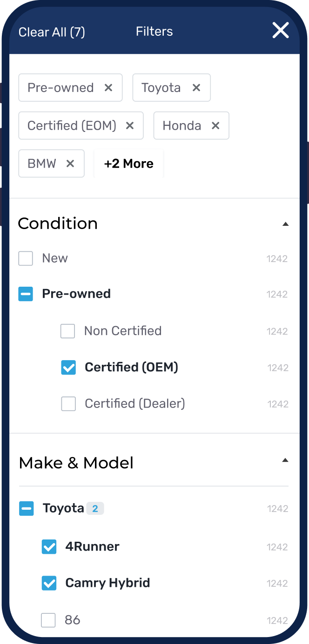Remove the BMW filter chip
The image size is (309, 644).
pos(70,164)
